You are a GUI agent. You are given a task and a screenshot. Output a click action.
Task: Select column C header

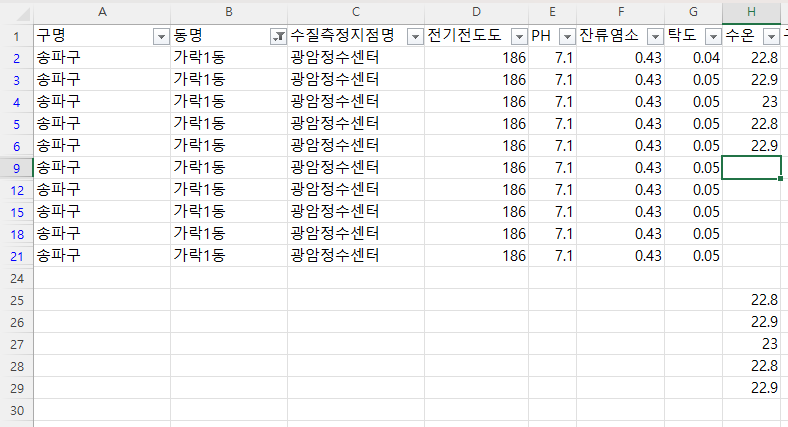tap(356, 13)
